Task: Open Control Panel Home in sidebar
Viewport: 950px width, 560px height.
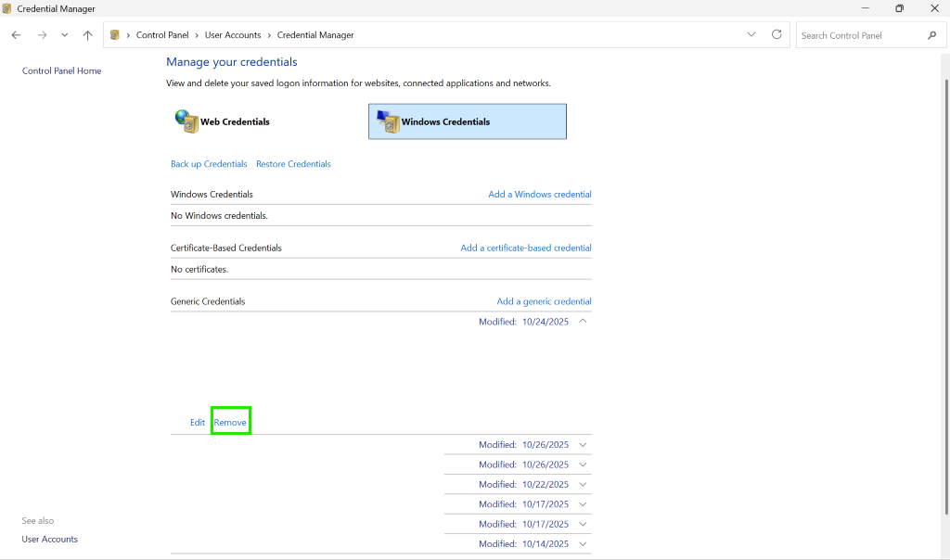Action: click(x=62, y=70)
